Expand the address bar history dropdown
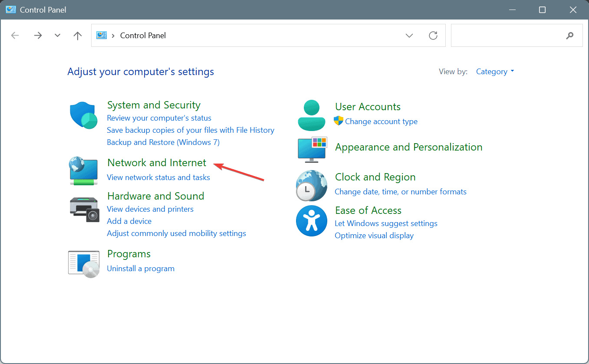589x364 pixels. click(409, 36)
